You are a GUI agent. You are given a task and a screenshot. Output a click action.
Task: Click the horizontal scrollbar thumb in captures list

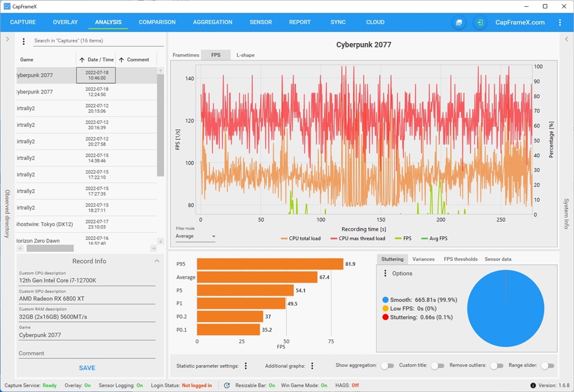tap(50, 248)
